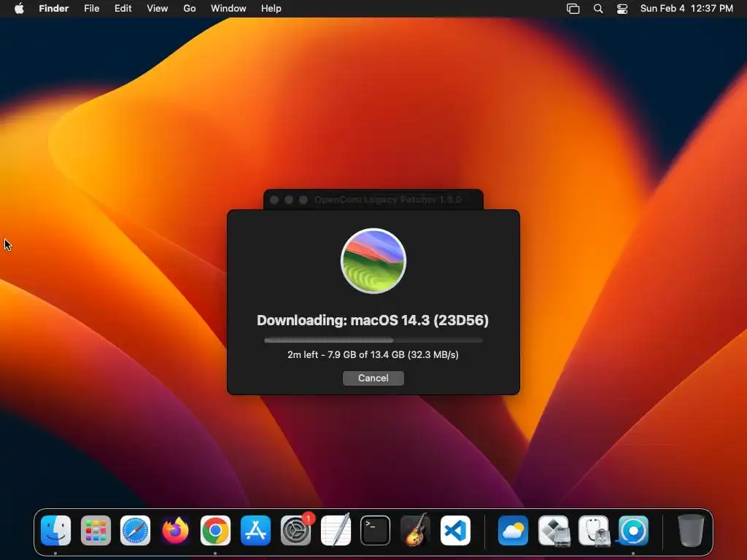
Task: Open System Settings with notification badge
Action: tap(296, 530)
